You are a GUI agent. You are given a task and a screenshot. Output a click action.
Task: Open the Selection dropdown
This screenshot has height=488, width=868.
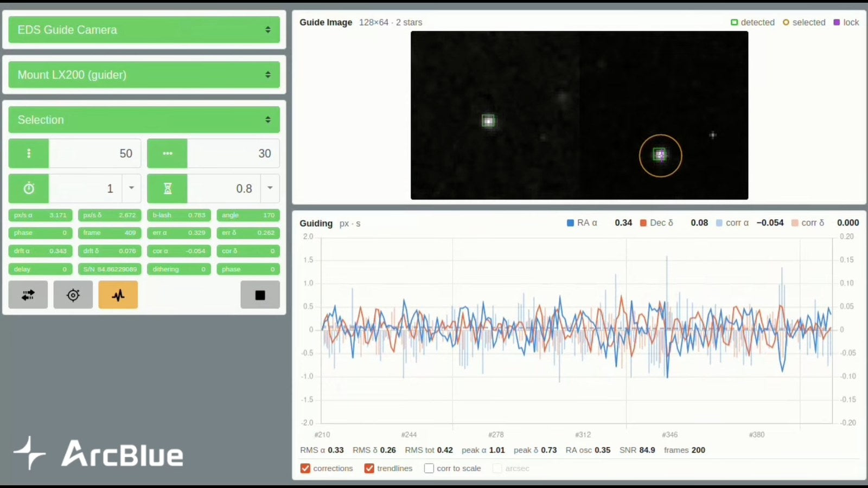(144, 120)
